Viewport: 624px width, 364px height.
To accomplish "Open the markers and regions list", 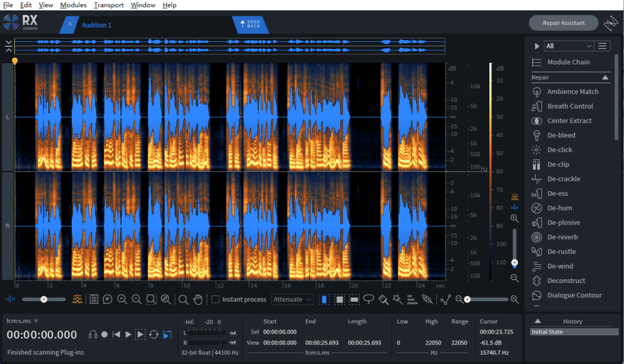I will tap(94, 299).
